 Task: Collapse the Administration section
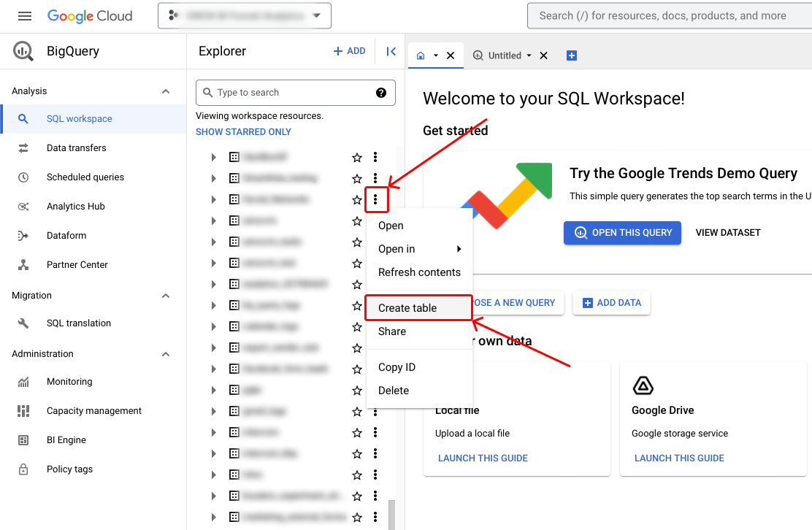(166, 354)
